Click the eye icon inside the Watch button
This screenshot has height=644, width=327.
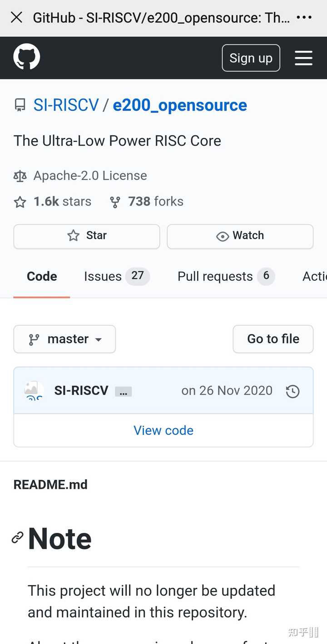click(222, 236)
